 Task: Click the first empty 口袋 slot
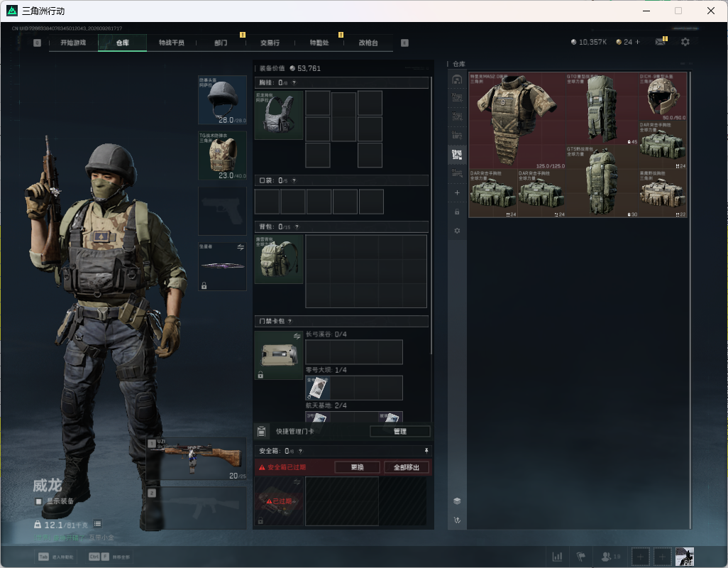268,202
